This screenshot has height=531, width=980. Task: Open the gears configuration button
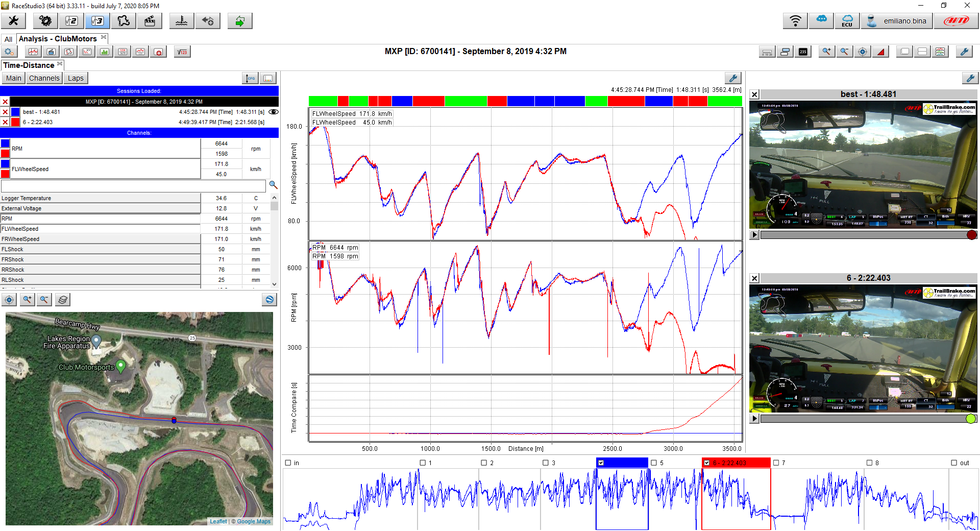click(45, 21)
